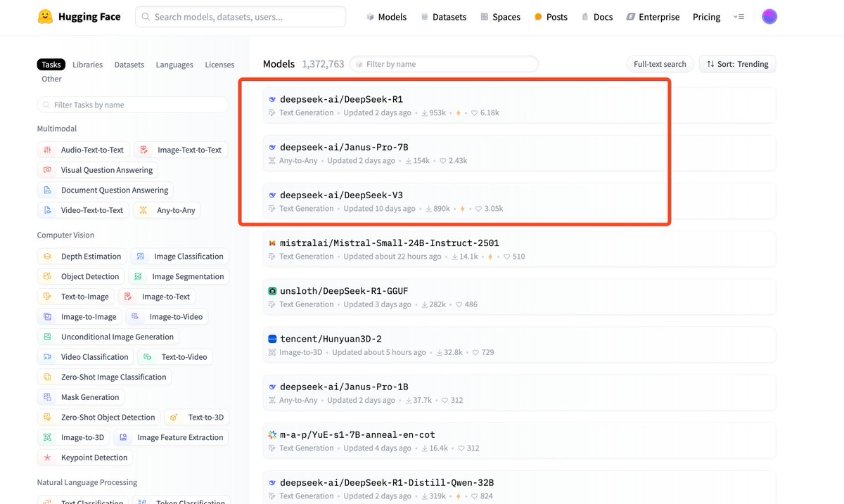Open the Models page in top navigation
Image resolution: width=844 pixels, height=504 pixels.
pyautogui.click(x=386, y=17)
